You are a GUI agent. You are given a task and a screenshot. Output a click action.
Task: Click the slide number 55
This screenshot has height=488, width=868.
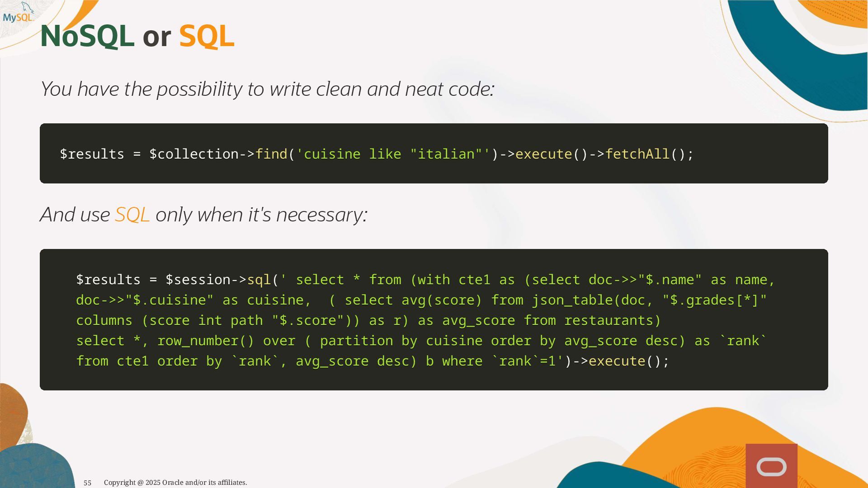point(88,483)
